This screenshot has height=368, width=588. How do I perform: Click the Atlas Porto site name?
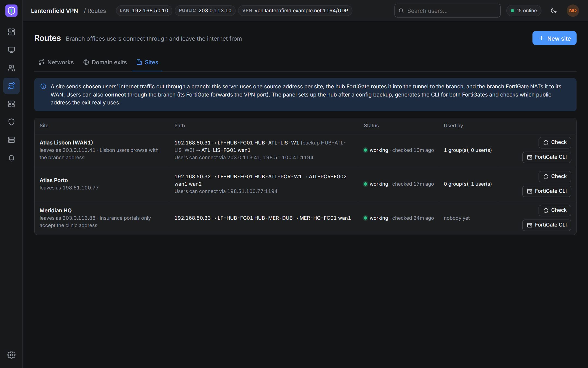[54, 180]
